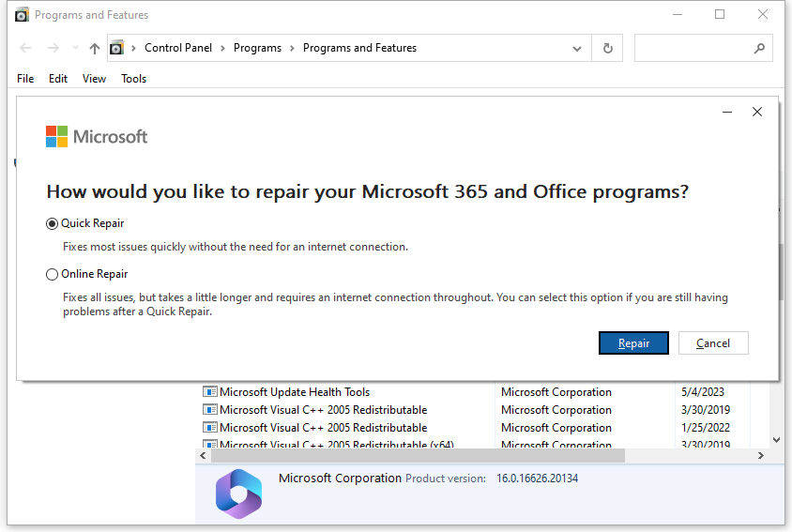
Task: Open the File menu
Action: click(x=25, y=79)
